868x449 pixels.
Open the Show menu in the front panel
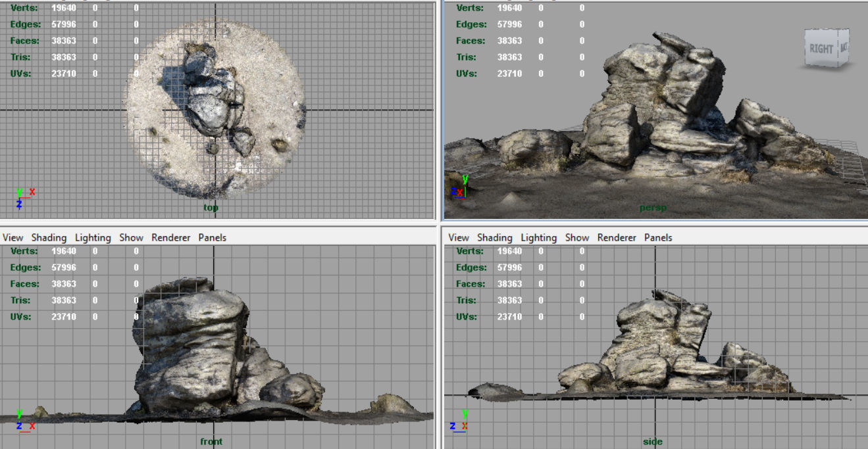tap(131, 237)
